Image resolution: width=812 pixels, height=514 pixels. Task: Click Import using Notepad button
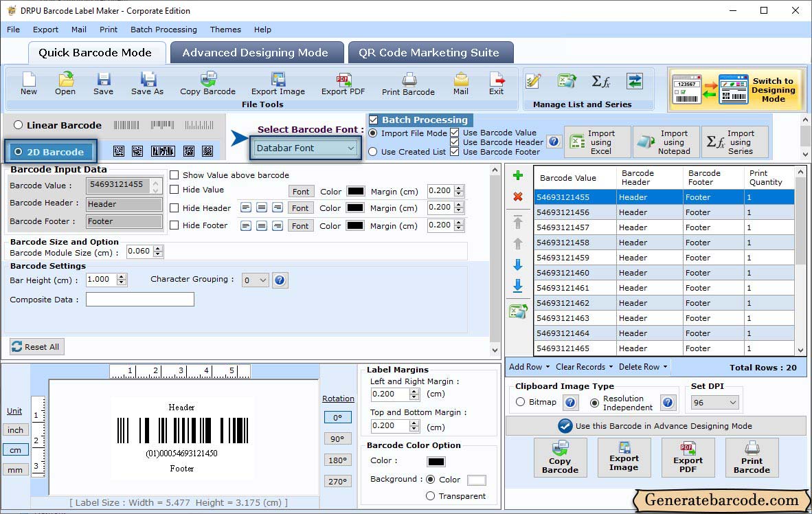[666, 142]
